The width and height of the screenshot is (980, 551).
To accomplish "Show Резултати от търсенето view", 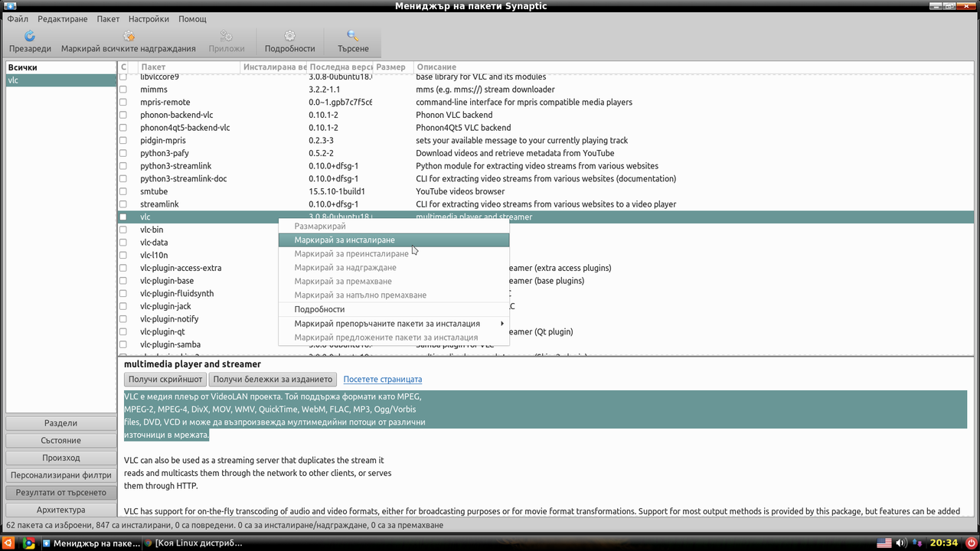I will coord(60,493).
